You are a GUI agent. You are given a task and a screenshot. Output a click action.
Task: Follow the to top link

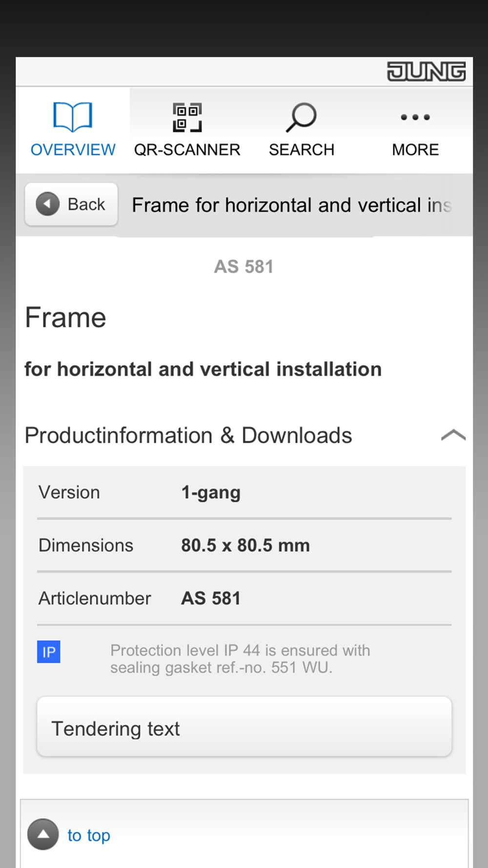point(89,835)
